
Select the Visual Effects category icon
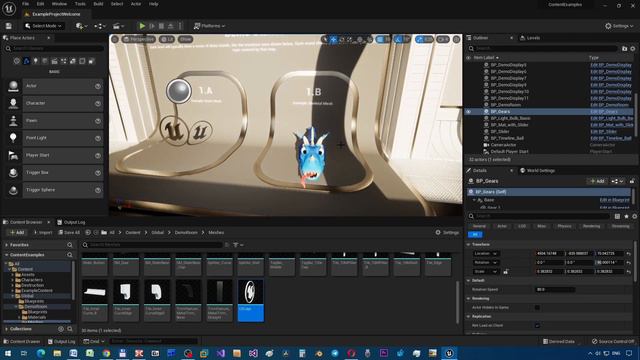coord(64,61)
